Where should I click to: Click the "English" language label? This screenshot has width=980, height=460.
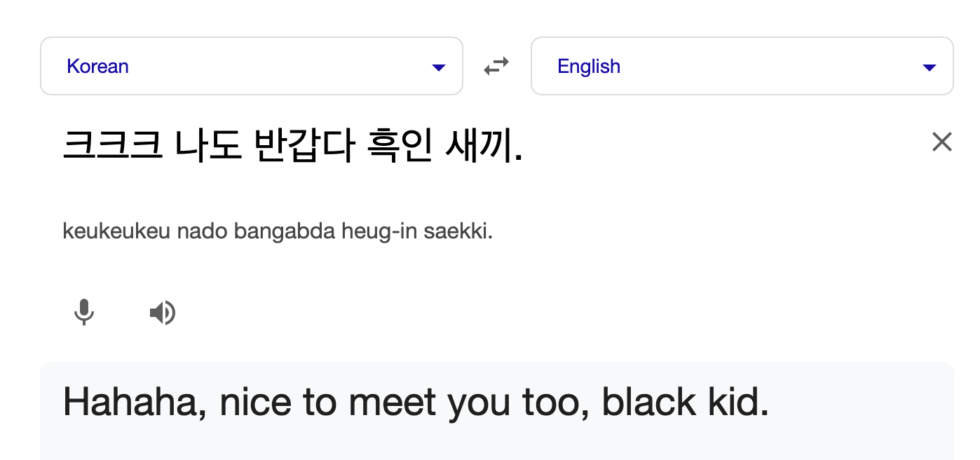coord(589,67)
